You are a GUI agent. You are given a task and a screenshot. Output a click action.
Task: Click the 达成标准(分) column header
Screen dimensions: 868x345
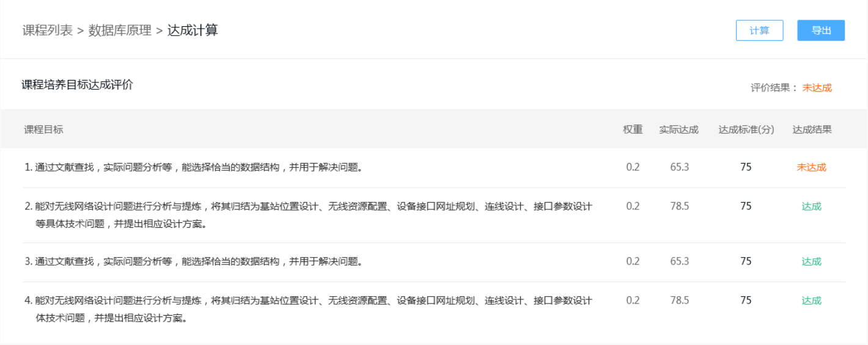click(x=746, y=129)
